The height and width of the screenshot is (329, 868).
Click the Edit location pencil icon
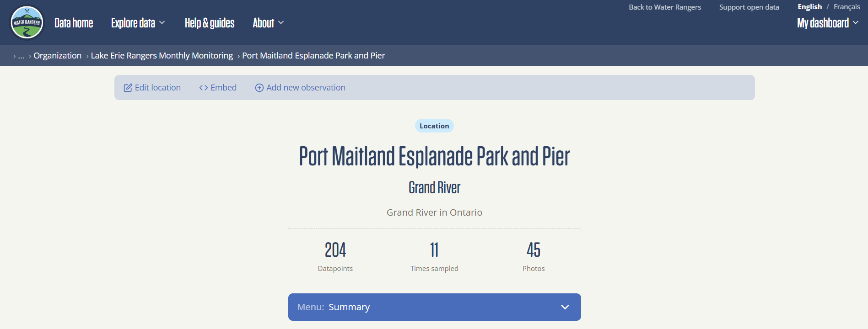click(128, 88)
